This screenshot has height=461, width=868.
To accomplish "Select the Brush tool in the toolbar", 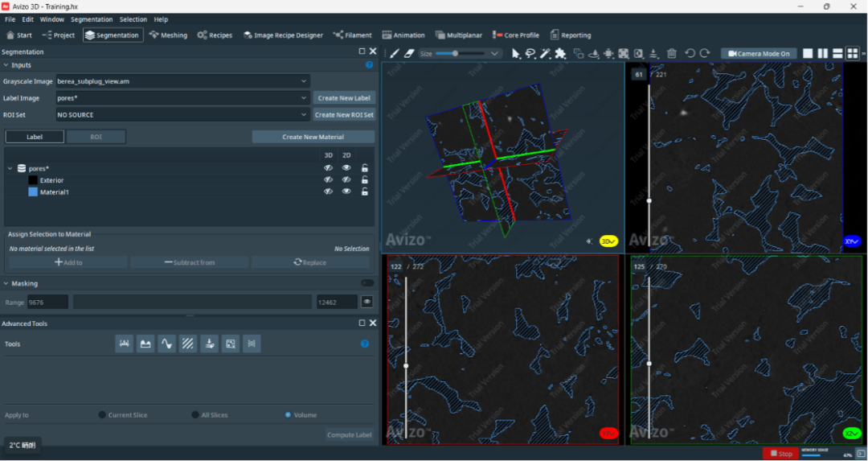I will click(x=394, y=54).
